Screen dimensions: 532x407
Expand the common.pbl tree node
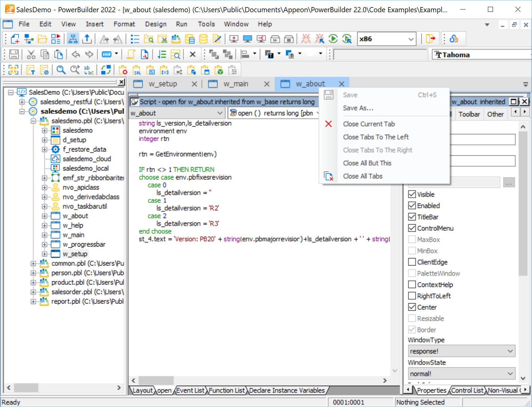pos(33,264)
